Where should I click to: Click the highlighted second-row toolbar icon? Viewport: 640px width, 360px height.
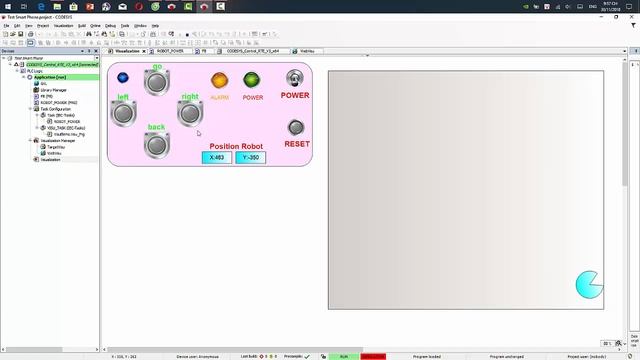(x=31, y=42)
